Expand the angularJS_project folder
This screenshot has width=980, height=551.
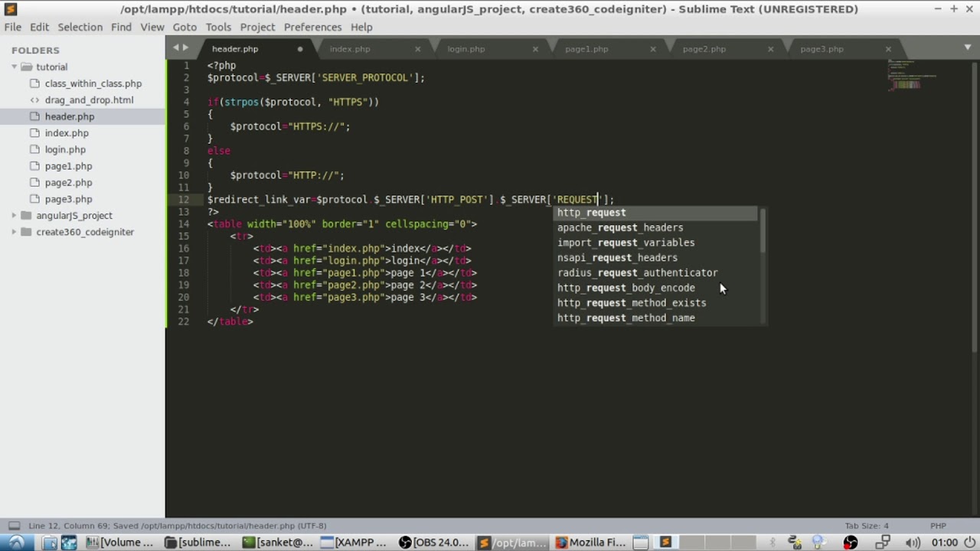[x=14, y=215]
